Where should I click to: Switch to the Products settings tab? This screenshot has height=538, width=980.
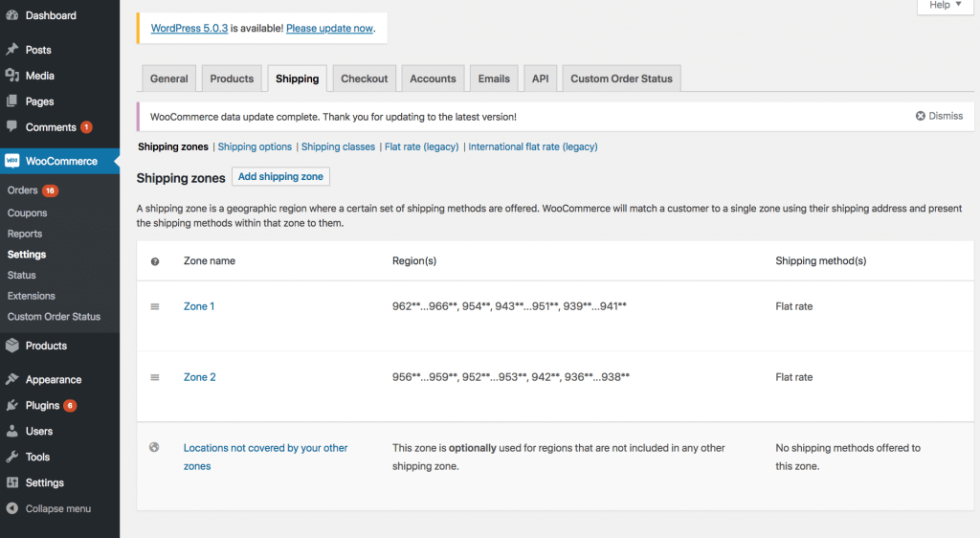[232, 78]
